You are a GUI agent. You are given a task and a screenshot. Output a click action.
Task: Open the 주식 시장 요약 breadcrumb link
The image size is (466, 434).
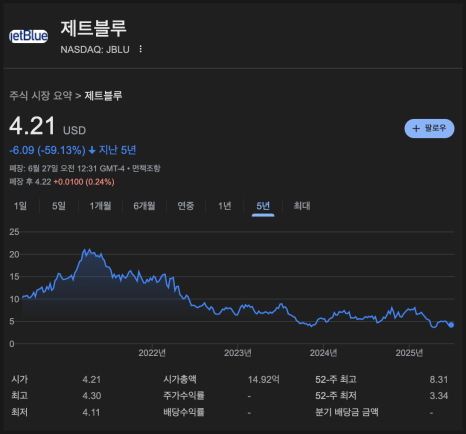tap(41, 96)
